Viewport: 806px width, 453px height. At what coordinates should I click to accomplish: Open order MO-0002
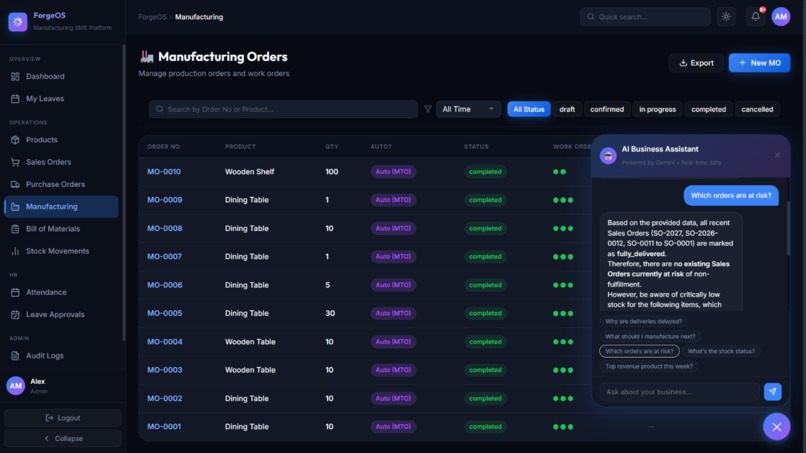point(164,398)
